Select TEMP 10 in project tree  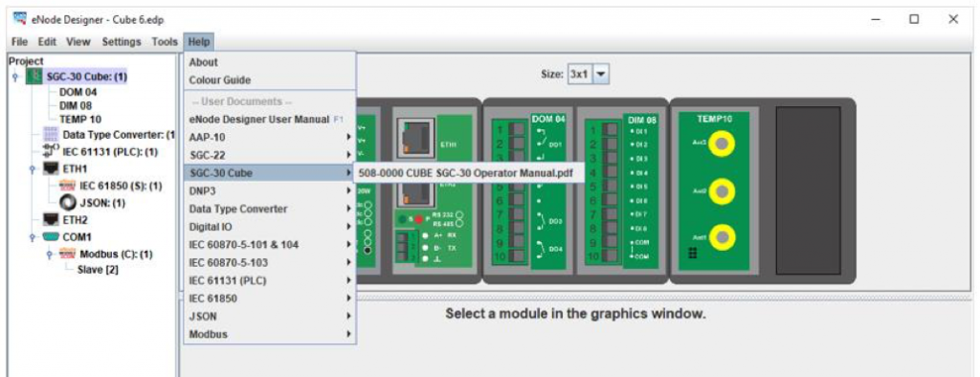click(x=80, y=119)
